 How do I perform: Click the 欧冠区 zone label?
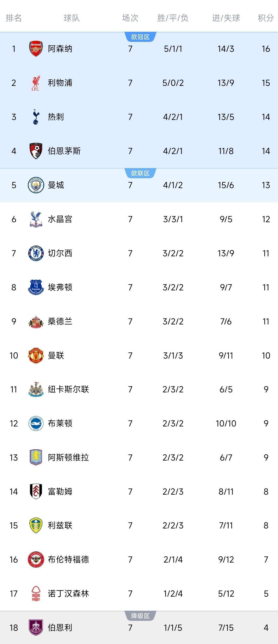tap(140, 37)
